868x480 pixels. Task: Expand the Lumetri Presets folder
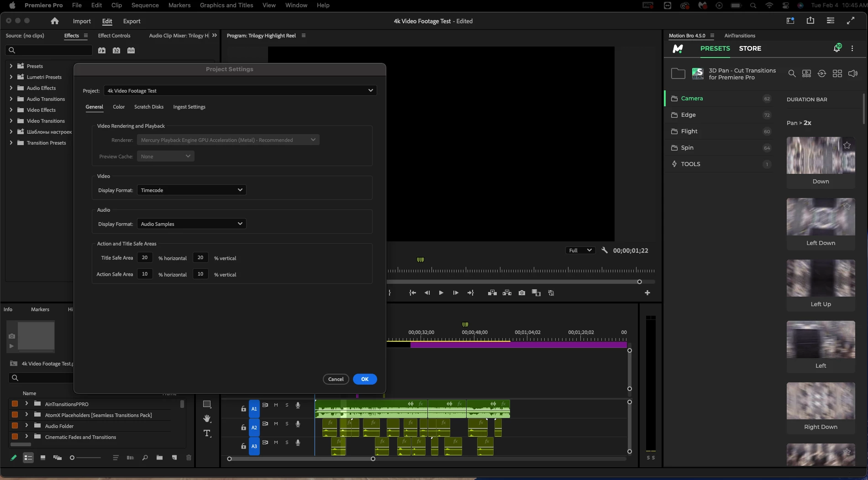[x=11, y=77]
